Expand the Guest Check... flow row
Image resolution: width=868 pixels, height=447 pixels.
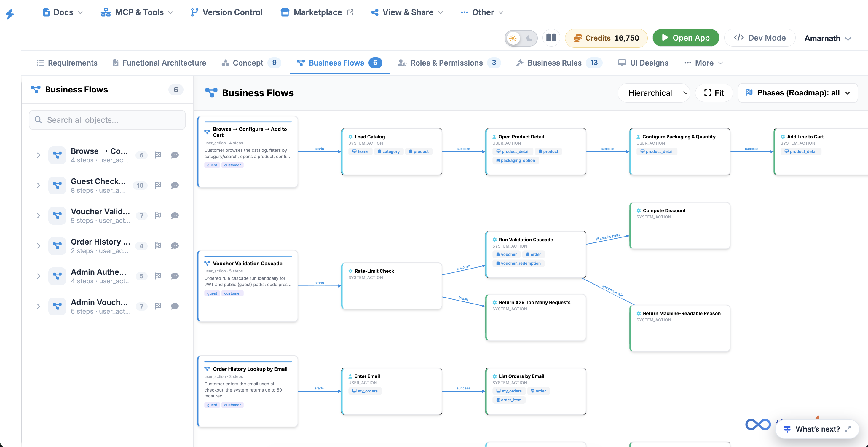click(x=39, y=185)
